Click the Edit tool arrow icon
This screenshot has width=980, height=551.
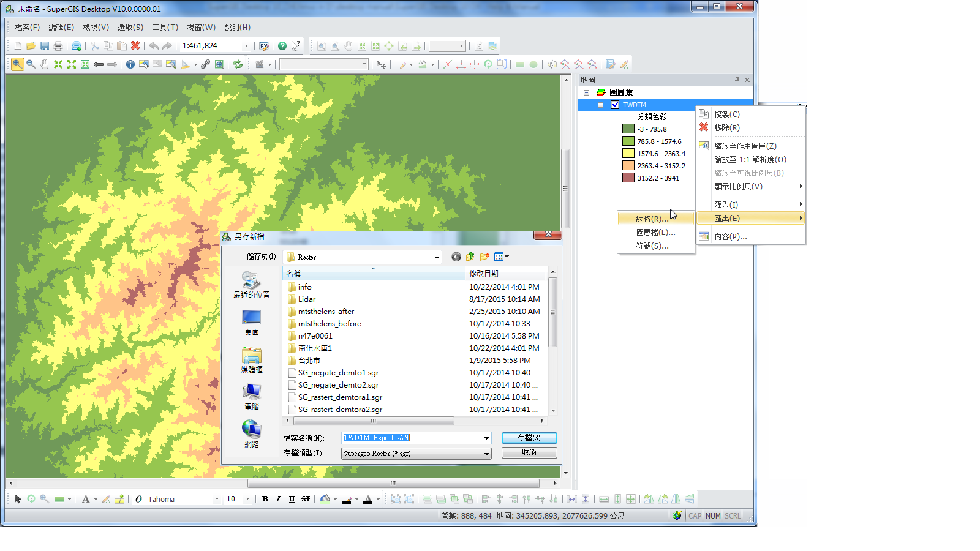coord(381,64)
